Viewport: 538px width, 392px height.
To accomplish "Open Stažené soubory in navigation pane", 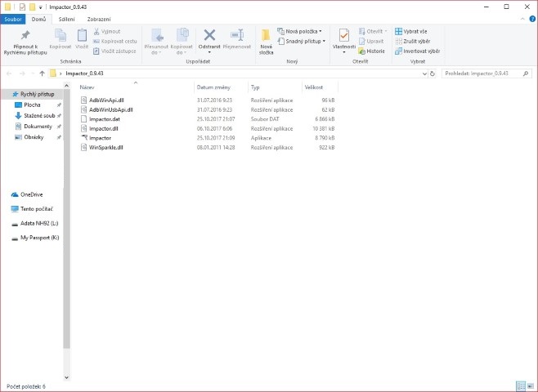I will pyautogui.click(x=39, y=115).
